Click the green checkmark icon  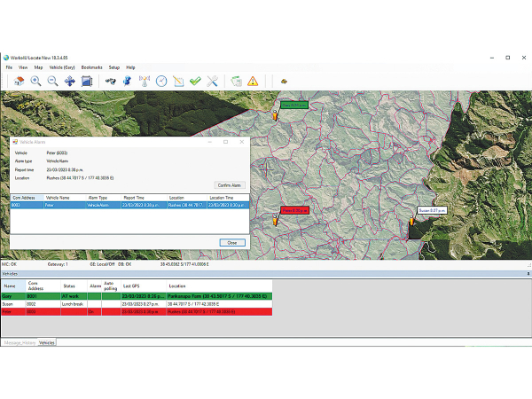click(x=195, y=81)
